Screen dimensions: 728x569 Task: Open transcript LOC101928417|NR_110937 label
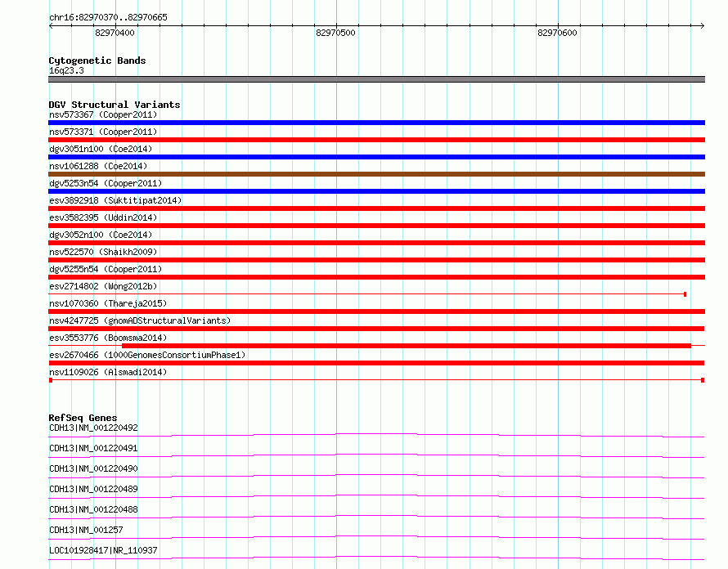coord(103,550)
